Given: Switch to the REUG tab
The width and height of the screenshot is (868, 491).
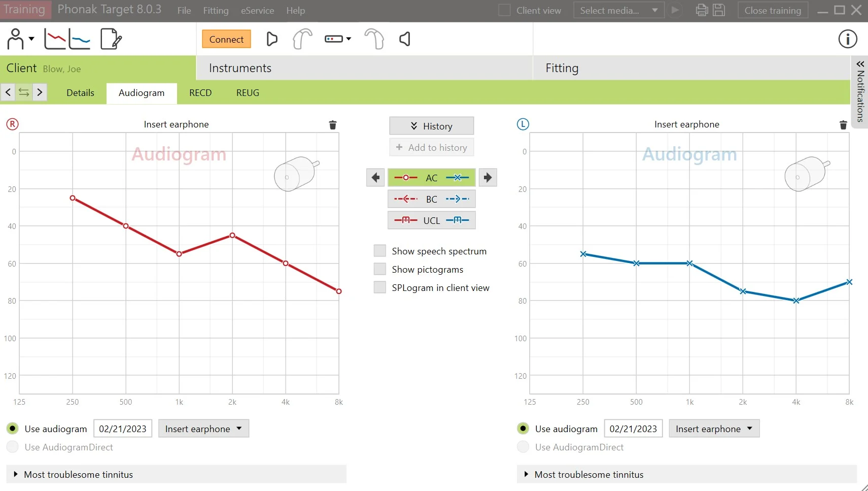Looking at the screenshot, I should (248, 93).
